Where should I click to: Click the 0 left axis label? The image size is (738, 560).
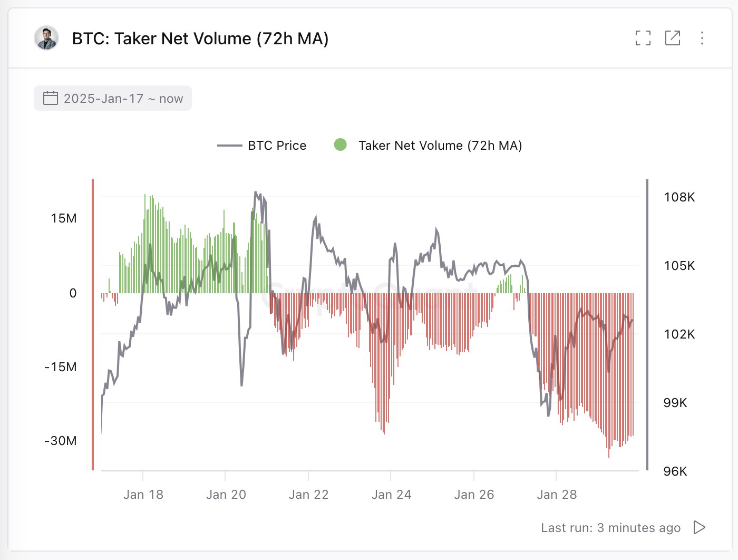[73, 293]
